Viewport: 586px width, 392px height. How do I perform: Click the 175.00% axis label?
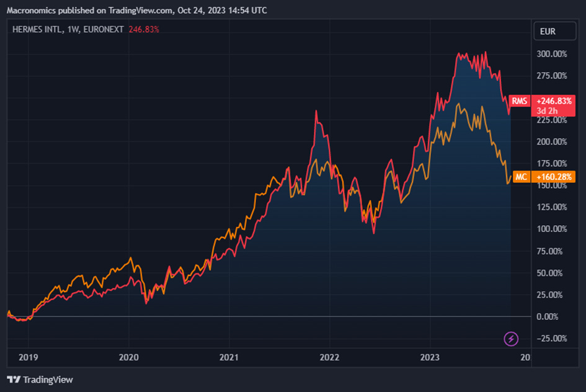coord(552,163)
